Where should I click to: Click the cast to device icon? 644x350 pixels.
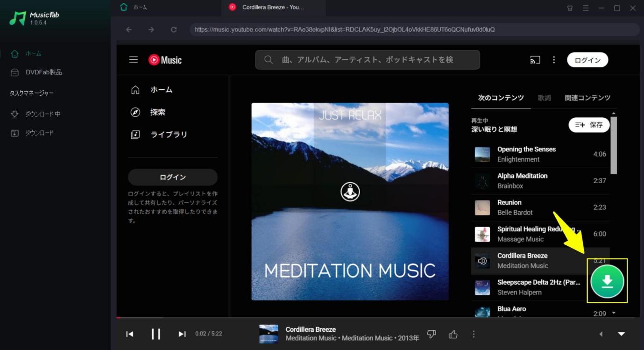coord(535,60)
